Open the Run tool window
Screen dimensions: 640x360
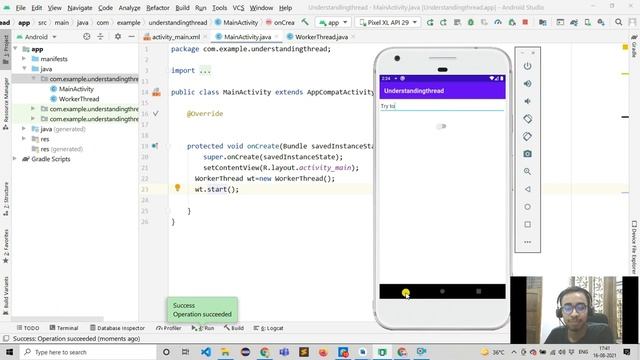(x=203, y=328)
